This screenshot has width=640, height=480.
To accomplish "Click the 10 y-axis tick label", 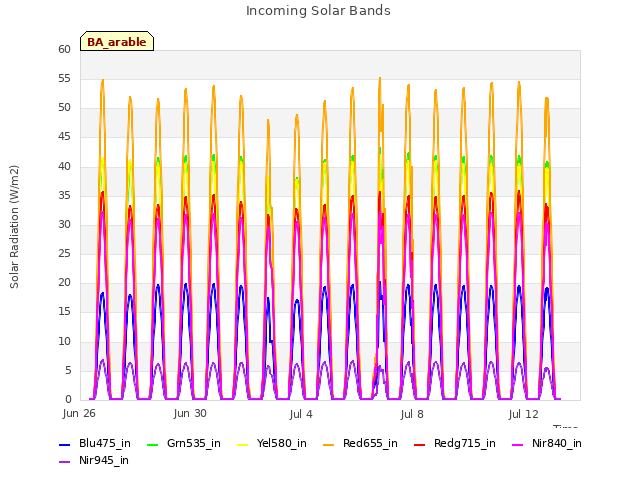I will coord(64,341).
